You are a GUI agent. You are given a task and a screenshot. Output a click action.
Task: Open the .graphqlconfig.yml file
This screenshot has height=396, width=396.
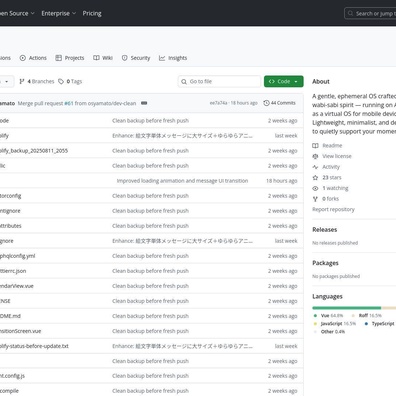[17, 256]
